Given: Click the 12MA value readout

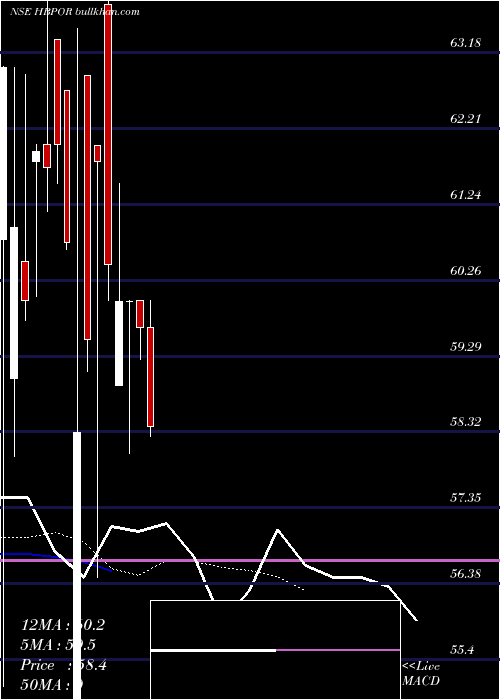Looking at the screenshot, I should pyautogui.click(x=62, y=625).
